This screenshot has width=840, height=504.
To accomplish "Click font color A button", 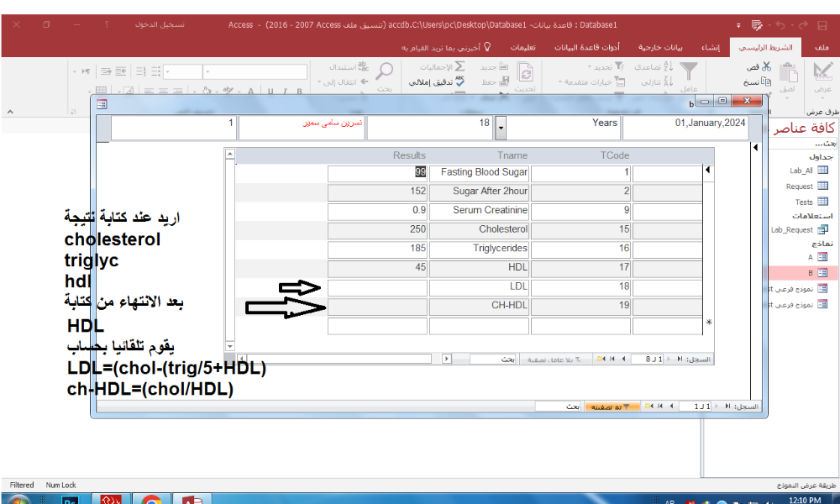I will click(x=250, y=91).
